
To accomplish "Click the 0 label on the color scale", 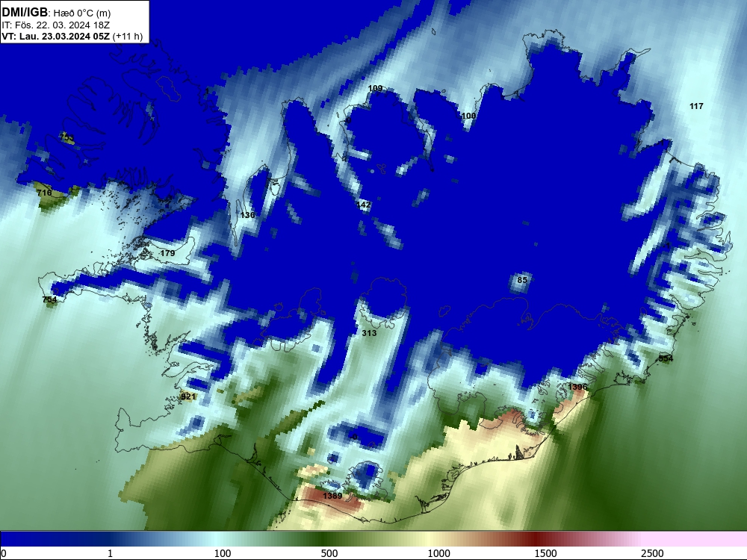I will [4, 553].
